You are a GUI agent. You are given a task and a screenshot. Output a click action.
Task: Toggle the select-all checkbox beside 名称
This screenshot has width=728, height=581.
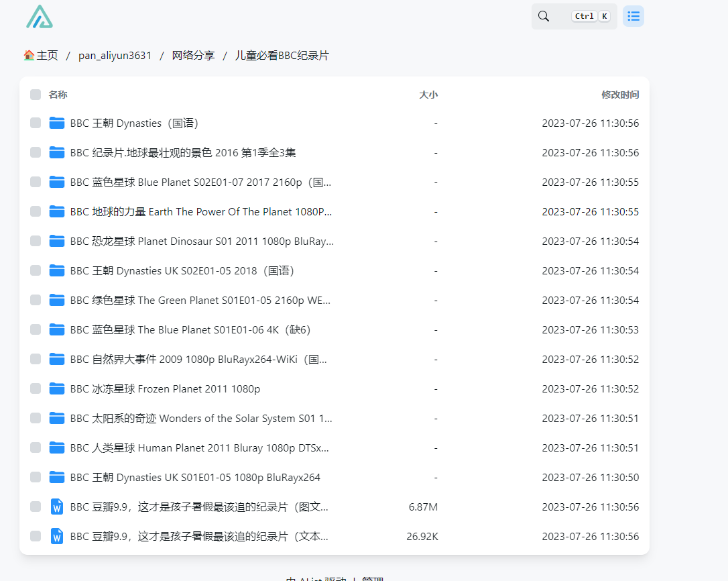coord(36,95)
